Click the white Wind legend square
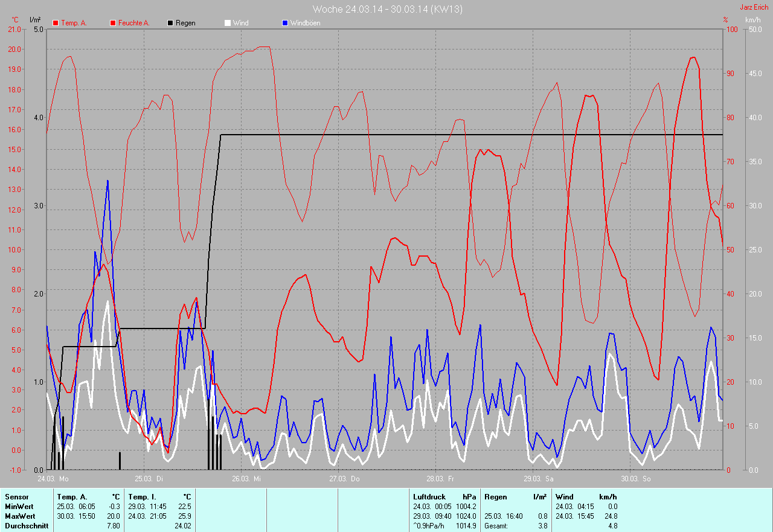Image resolution: width=773 pixels, height=532 pixels. (x=227, y=23)
